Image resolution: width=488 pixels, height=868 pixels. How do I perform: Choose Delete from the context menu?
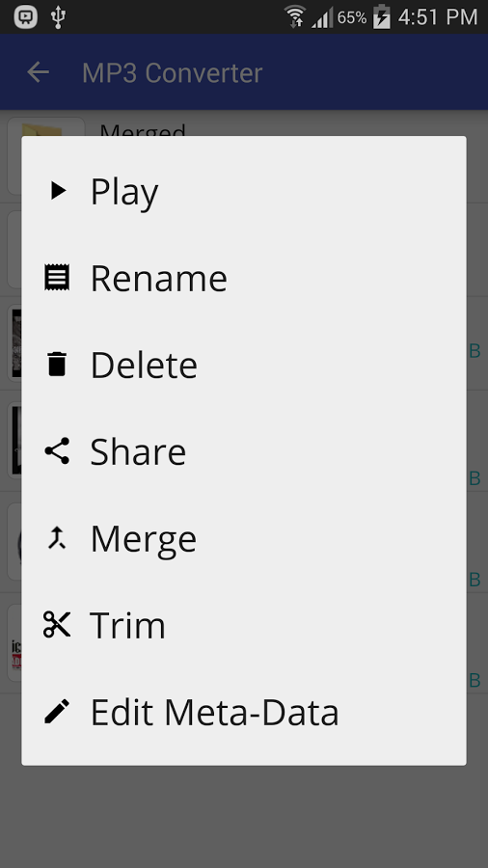[244, 365]
